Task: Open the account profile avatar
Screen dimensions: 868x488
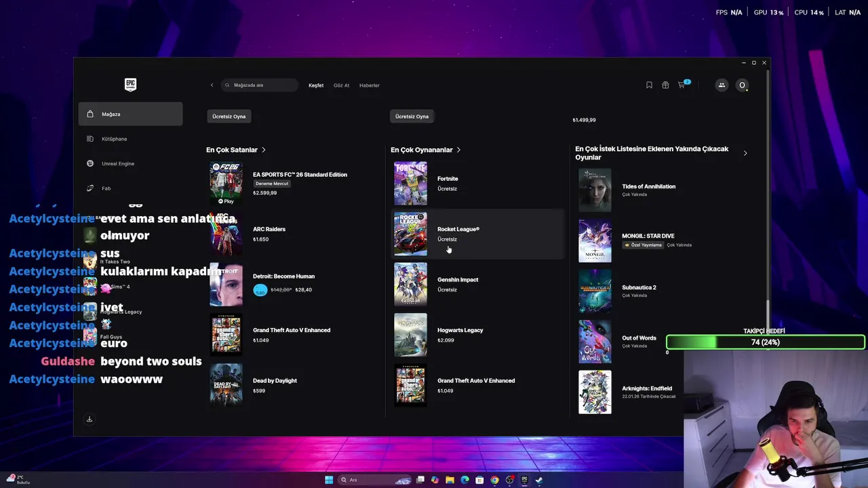Action: tap(742, 85)
